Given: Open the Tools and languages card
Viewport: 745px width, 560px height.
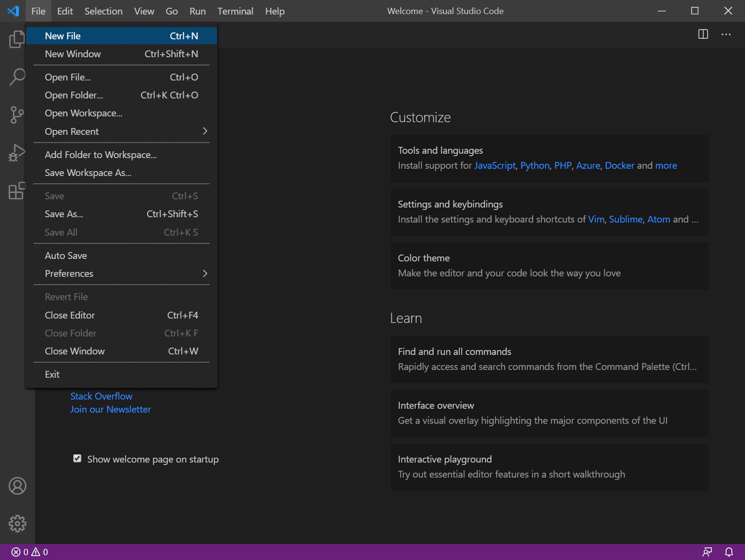Looking at the screenshot, I should pyautogui.click(x=550, y=159).
